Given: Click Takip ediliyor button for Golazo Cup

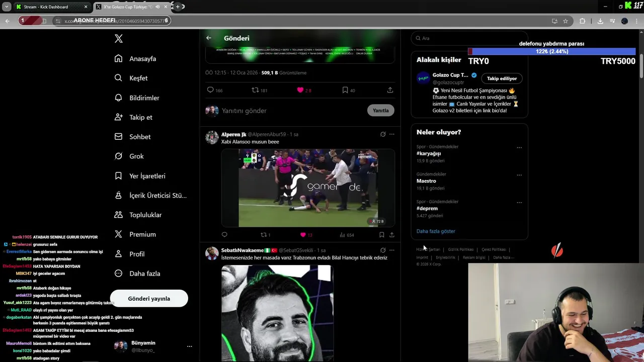Looking at the screenshot, I should click(502, 78).
